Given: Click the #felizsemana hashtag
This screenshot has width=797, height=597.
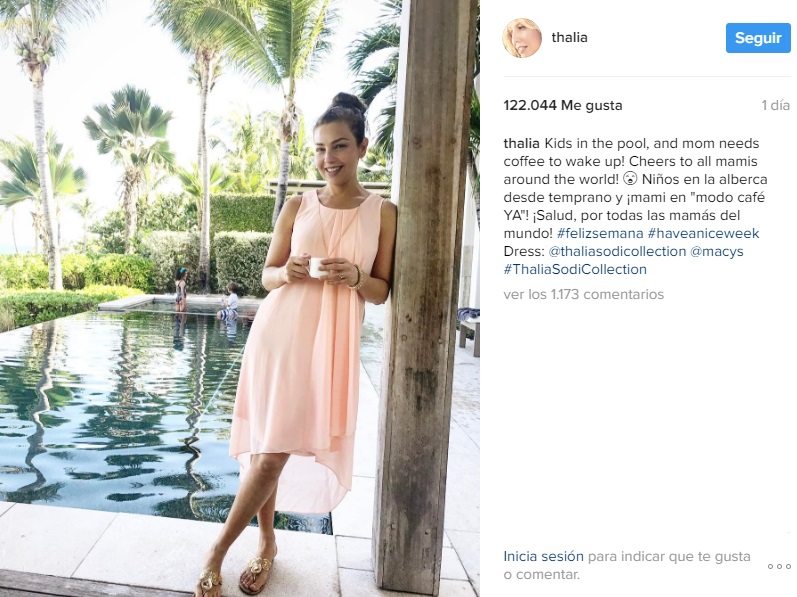Looking at the screenshot, I should [x=599, y=233].
